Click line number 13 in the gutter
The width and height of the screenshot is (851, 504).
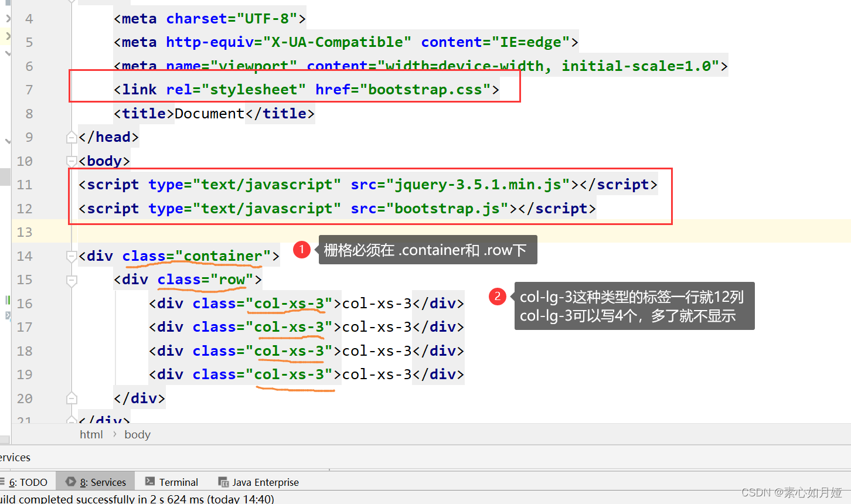(x=25, y=232)
